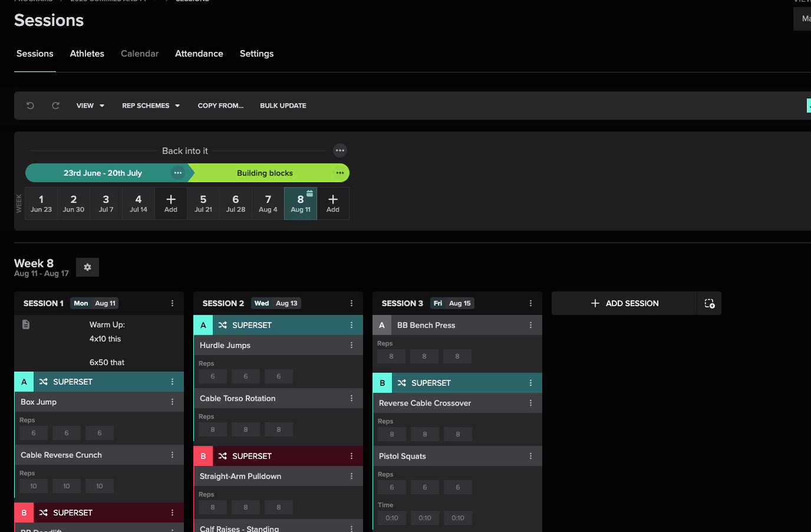Click the Warm Up note text
This screenshot has height=532, width=811.
click(107, 343)
